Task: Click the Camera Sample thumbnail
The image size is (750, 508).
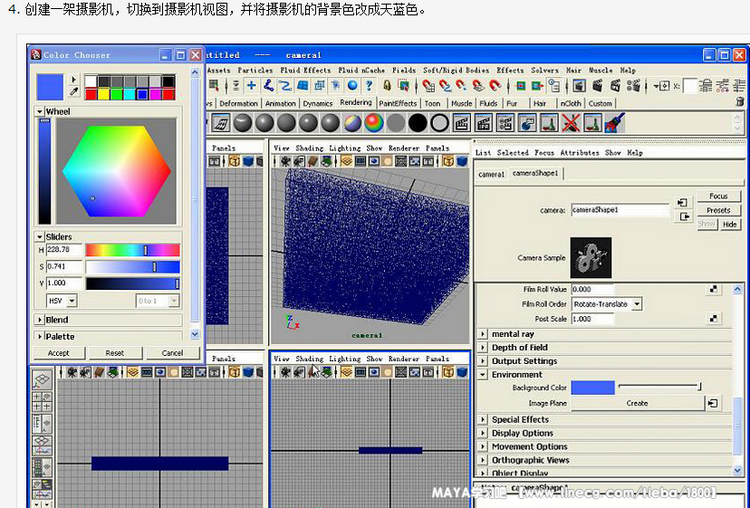Action: (591, 257)
